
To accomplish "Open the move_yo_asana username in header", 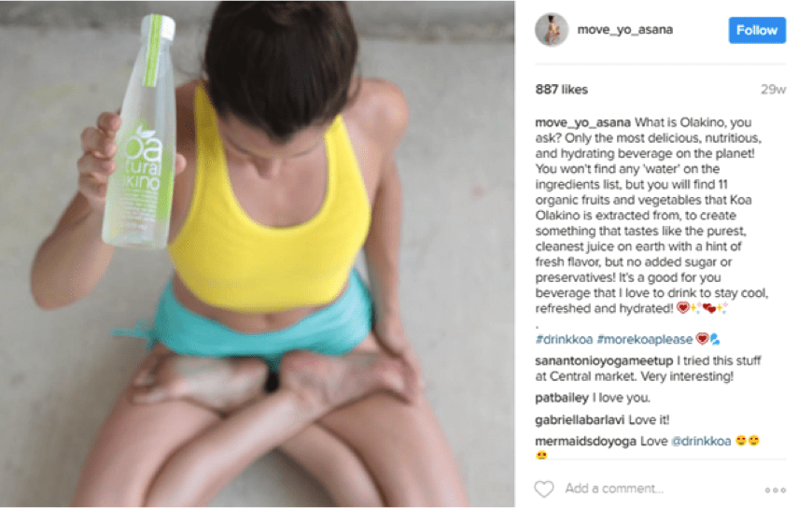I will [x=625, y=30].
